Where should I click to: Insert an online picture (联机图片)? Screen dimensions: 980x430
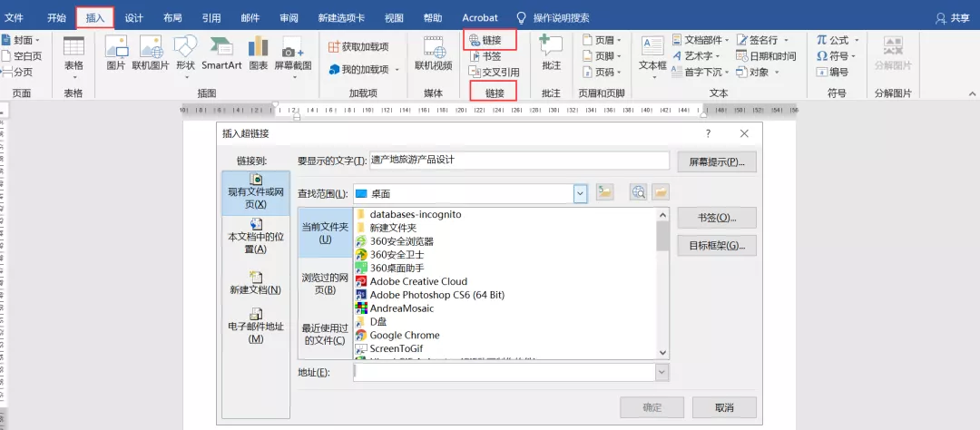pyautogui.click(x=151, y=54)
